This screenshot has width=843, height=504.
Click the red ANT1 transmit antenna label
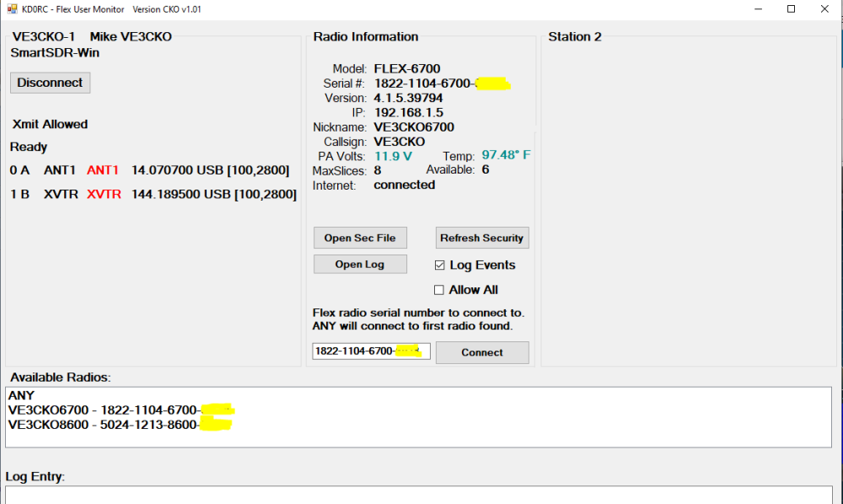tap(103, 170)
